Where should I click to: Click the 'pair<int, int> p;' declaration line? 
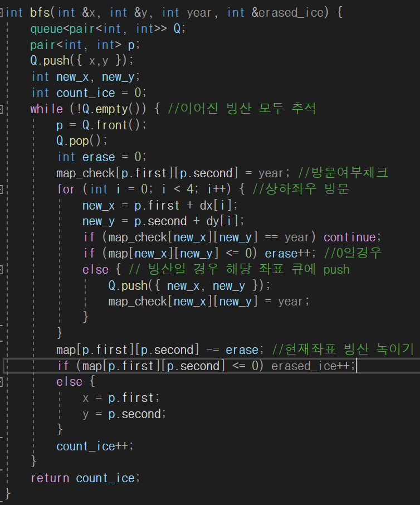tap(85, 45)
